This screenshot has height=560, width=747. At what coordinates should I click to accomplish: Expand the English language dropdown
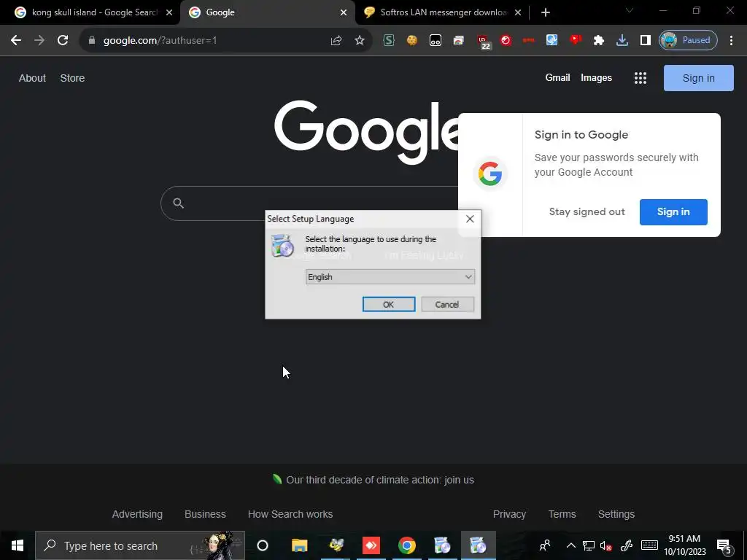pos(390,277)
